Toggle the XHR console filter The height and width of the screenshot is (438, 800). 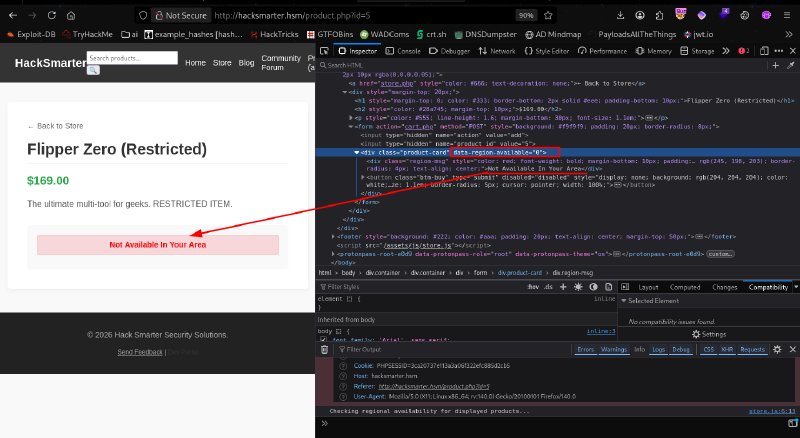(x=727, y=350)
